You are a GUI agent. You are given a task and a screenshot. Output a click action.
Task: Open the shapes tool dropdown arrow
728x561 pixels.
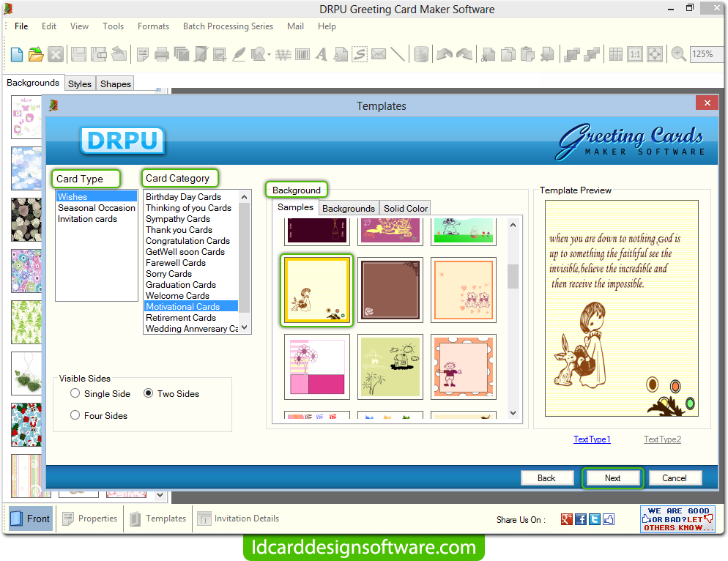pyautogui.click(x=270, y=55)
